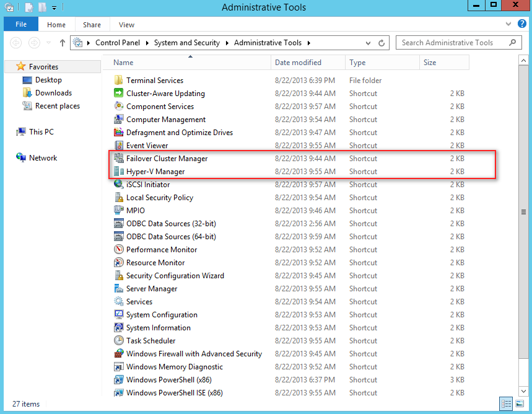The height and width of the screenshot is (414, 532).
Task: Expand the arrow after System and Security
Action: 227,43
